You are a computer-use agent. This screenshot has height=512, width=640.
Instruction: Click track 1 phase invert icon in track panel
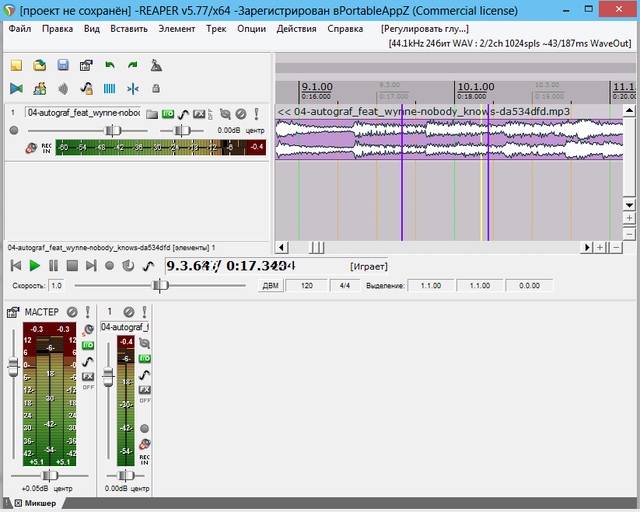click(x=225, y=114)
